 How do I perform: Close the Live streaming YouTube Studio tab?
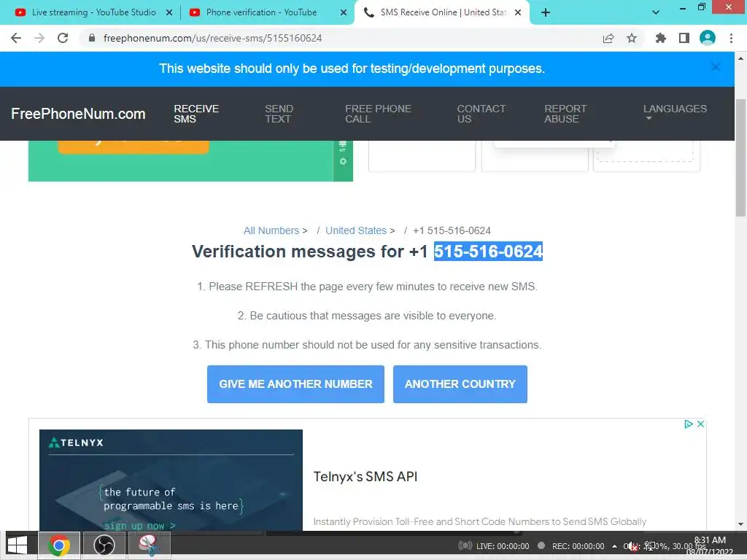169,13
